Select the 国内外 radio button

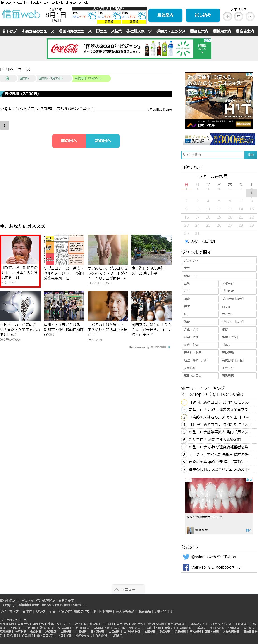[x=204, y=241]
